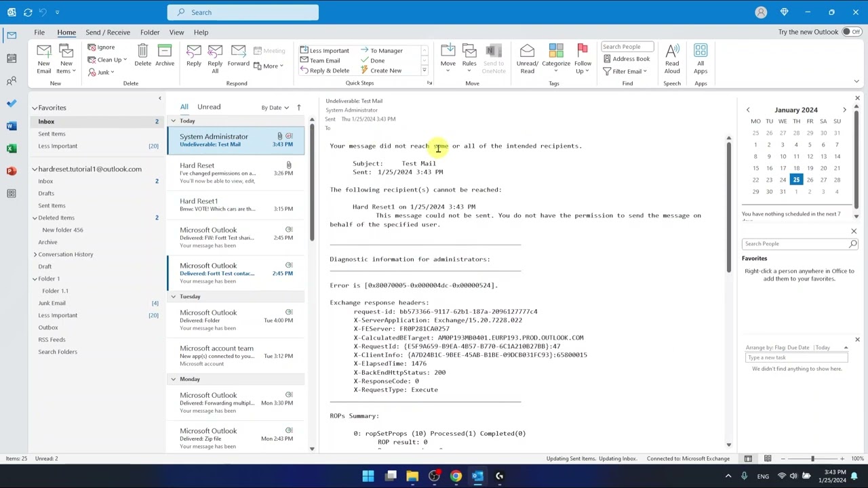Open Chrome from taskbar
868x488 pixels.
pos(456,476)
